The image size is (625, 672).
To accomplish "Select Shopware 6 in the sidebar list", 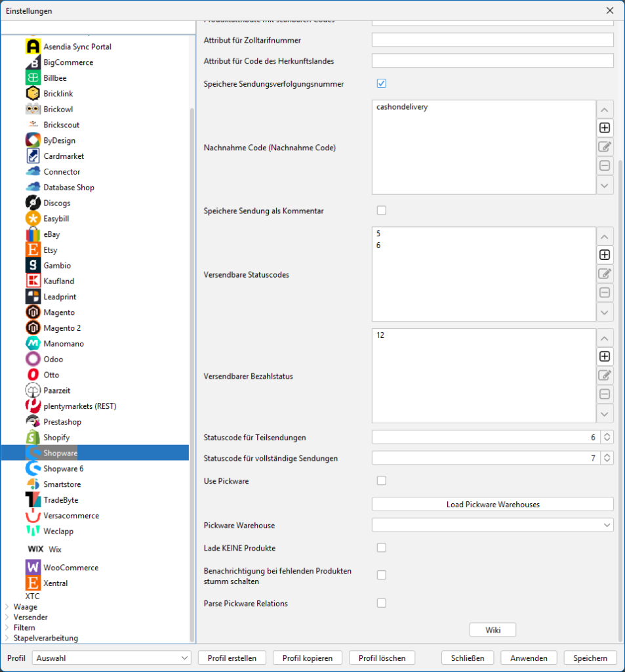I will point(63,469).
